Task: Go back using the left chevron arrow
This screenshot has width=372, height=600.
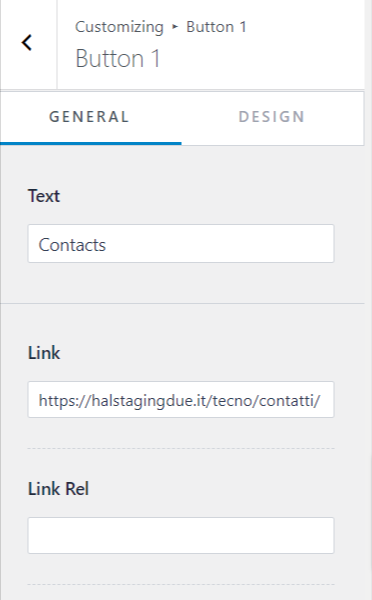Action: tap(27, 42)
